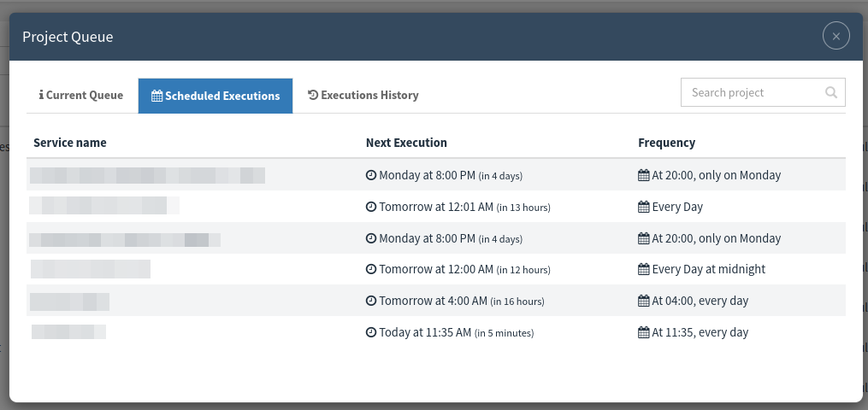Switch to the Current Queue tab
The width and height of the screenshot is (868, 410).
tap(81, 95)
